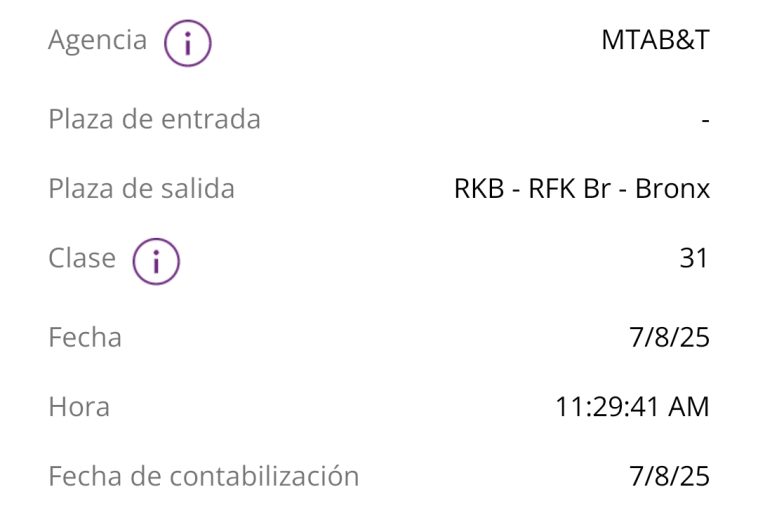Viewport: 758px width, 520px height.
Task: Click the 'Clase' label text
Action: click(x=82, y=258)
